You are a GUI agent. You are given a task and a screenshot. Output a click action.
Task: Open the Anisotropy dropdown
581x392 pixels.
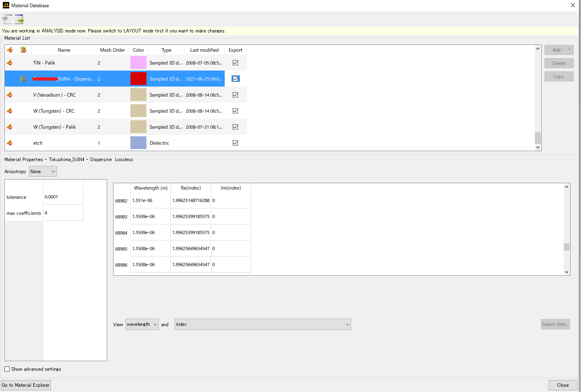[x=43, y=172]
